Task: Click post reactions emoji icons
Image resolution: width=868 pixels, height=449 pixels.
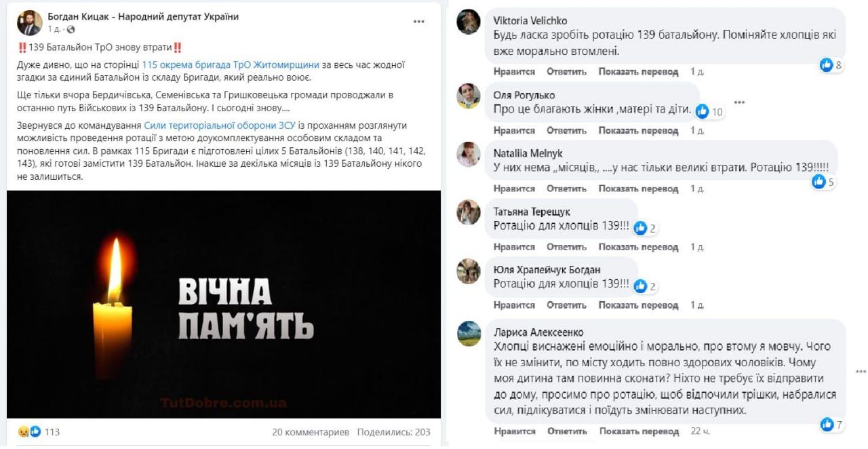Action: tap(29, 431)
